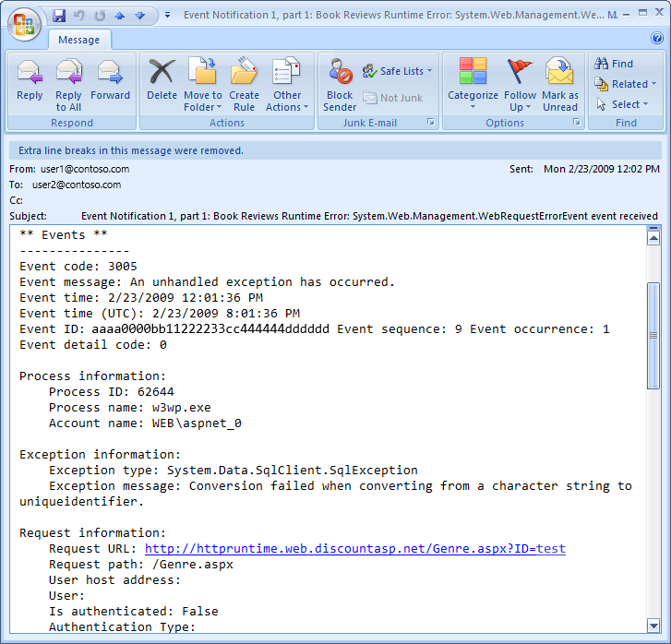Redo via the Quick Access toolbar
Image resolution: width=671 pixels, height=644 pixels.
(100, 16)
